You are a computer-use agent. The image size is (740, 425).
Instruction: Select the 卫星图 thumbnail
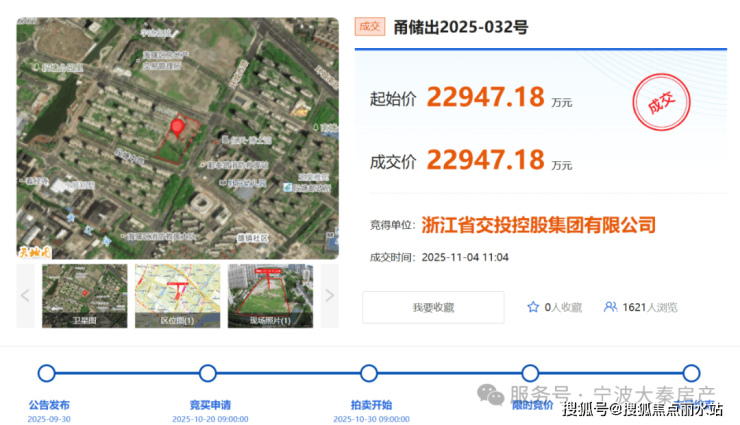point(84,295)
